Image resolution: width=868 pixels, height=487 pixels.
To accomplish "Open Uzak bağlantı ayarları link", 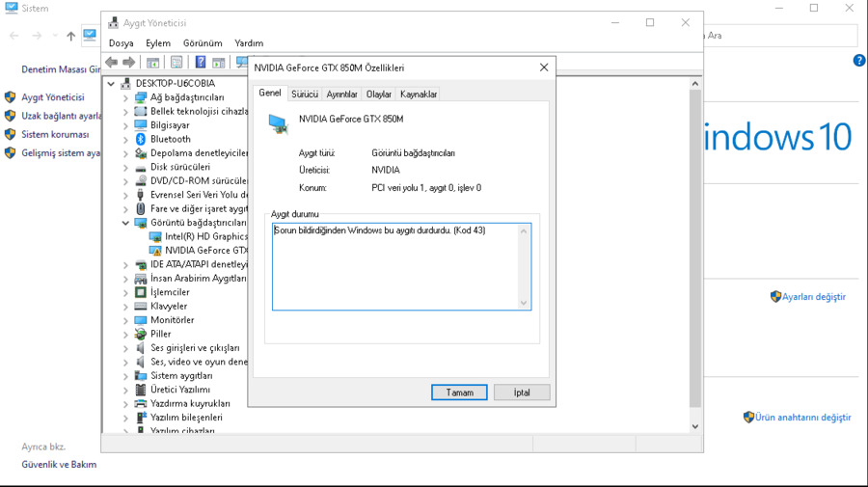I will point(61,117).
